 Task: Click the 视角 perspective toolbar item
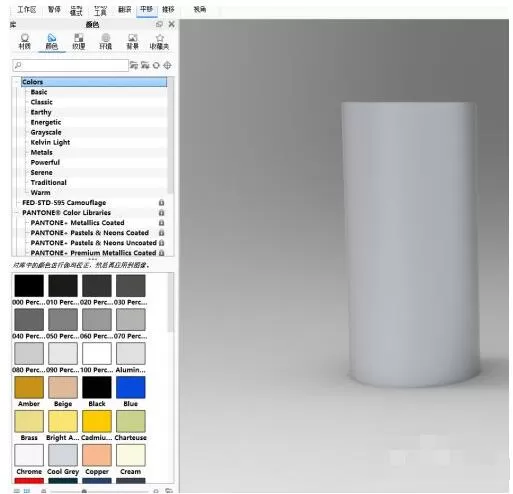point(200,9)
